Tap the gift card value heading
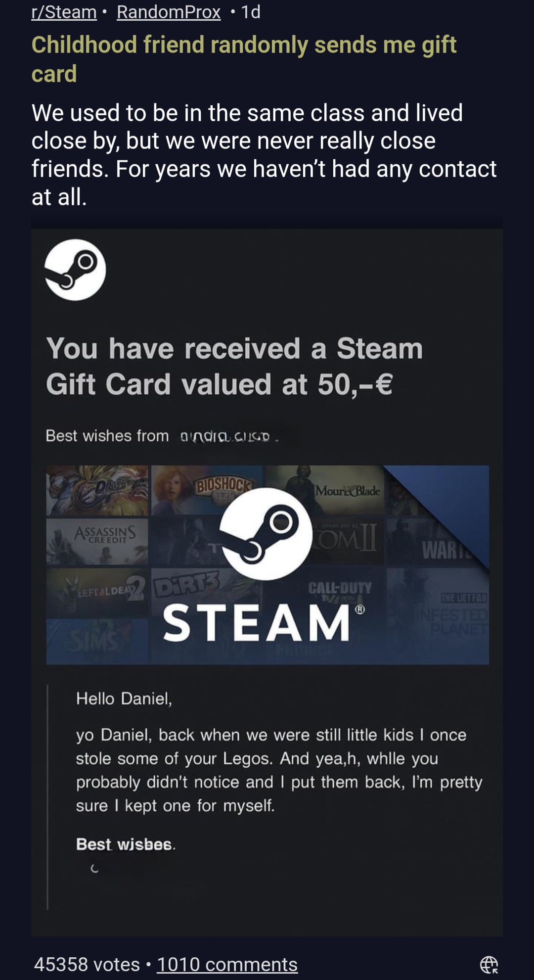 (x=234, y=366)
